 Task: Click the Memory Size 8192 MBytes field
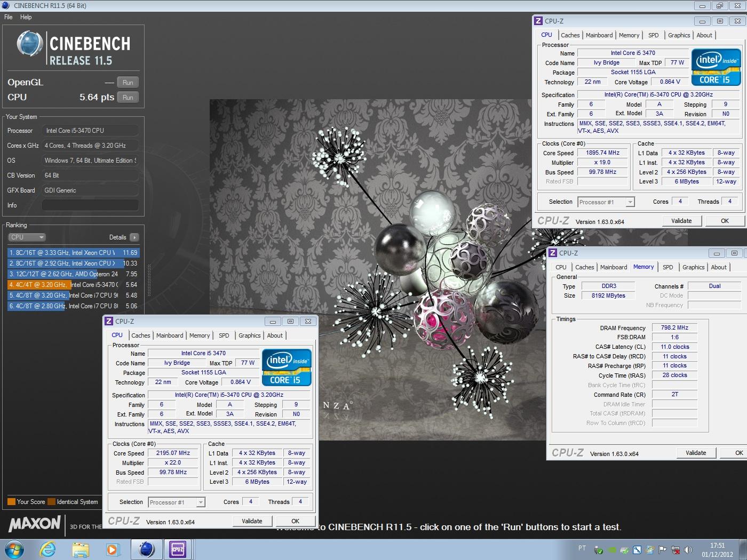click(608, 295)
